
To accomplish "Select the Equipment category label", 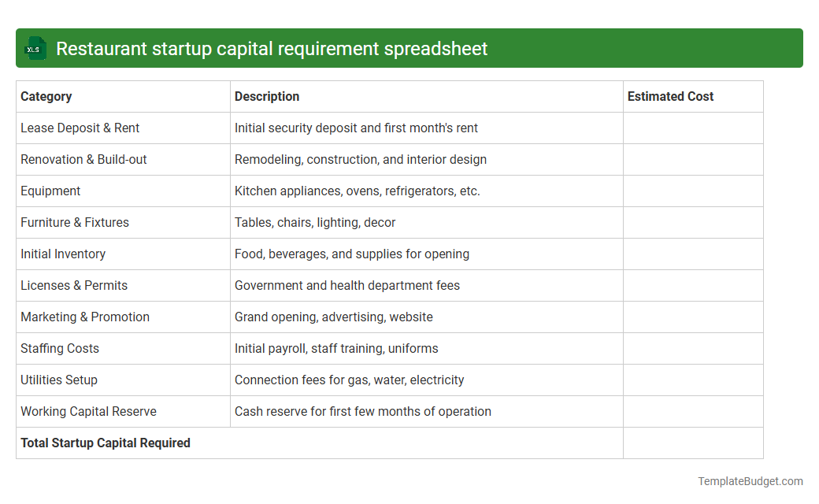I will click(50, 191).
